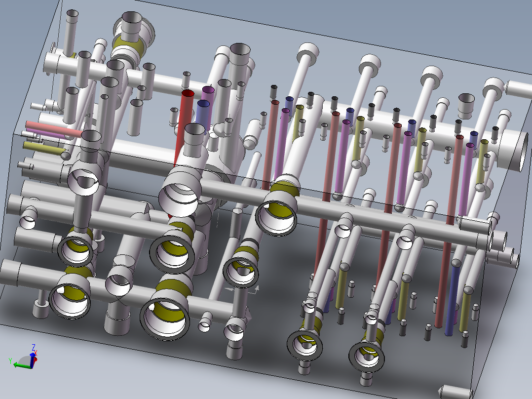The width and height of the screenshot is (532, 399).
Task: Click the green Y axis arrow in the triad
Action: 17,365
